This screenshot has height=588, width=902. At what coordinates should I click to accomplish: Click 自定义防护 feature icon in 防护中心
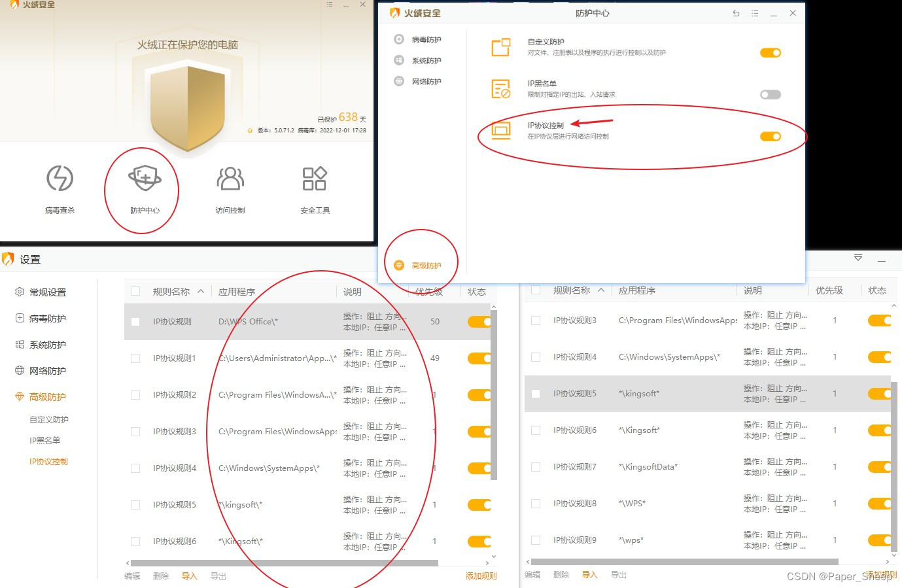[x=501, y=47]
